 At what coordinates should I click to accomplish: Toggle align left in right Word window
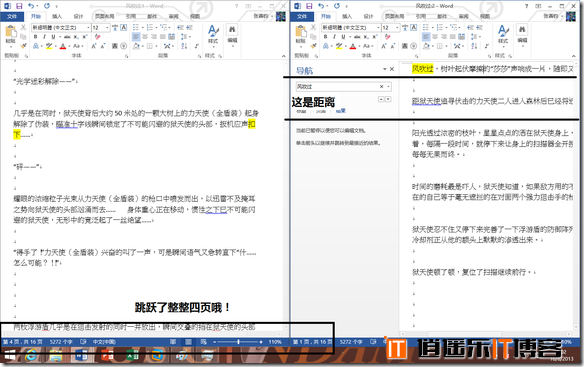pyautogui.click(x=426, y=37)
